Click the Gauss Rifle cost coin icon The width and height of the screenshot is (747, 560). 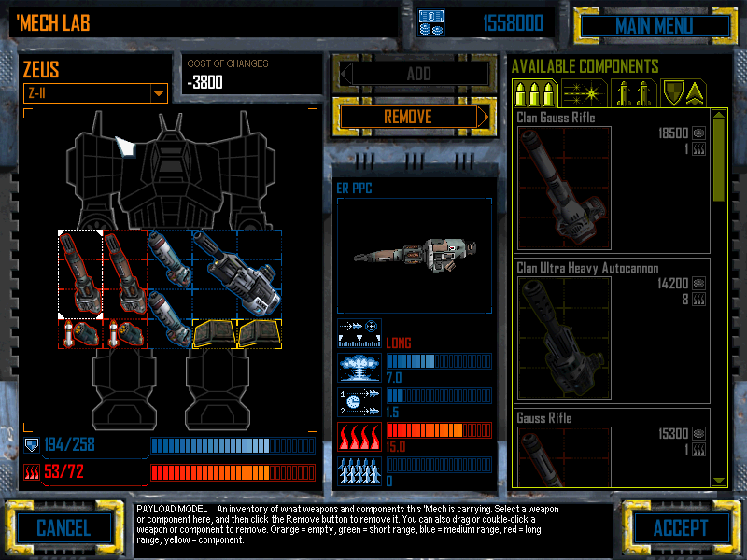point(698,434)
